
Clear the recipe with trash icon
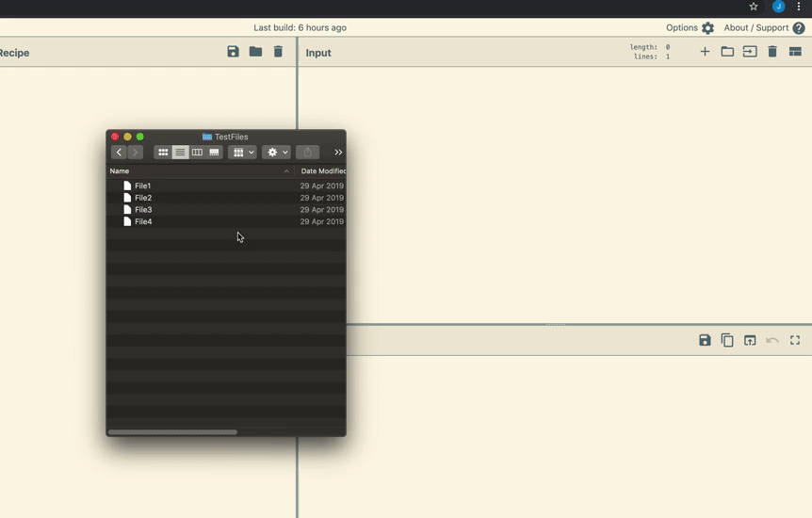tap(278, 52)
